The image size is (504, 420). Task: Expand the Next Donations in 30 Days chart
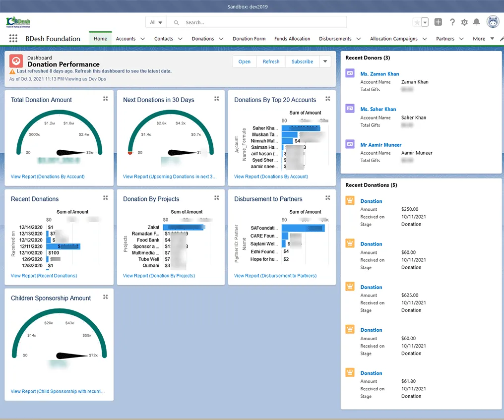pyautogui.click(x=217, y=99)
